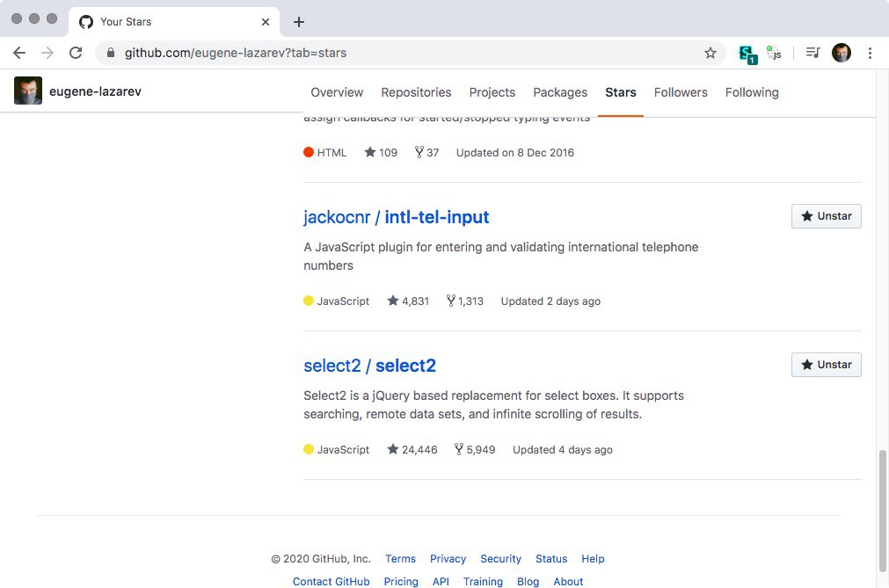889x588 pixels.
Task: Open the About footer link
Action: [x=568, y=581]
